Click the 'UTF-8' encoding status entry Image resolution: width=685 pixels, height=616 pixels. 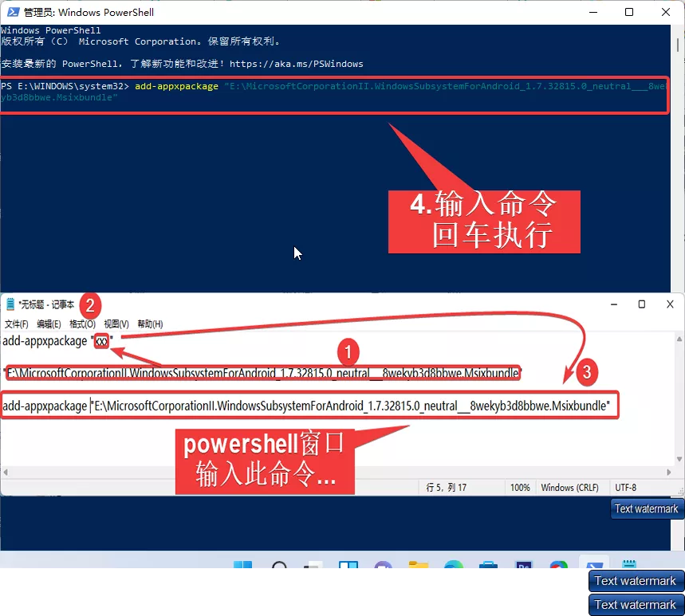tap(625, 487)
